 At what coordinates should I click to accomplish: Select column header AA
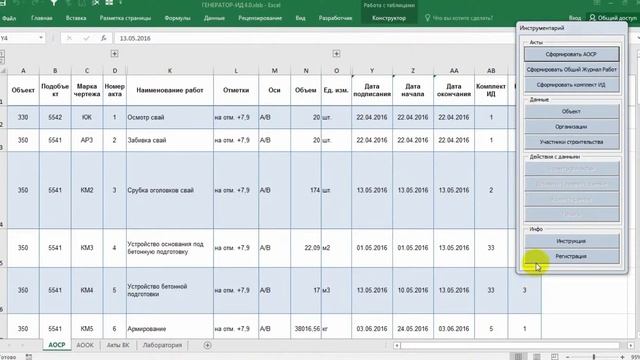click(454, 71)
